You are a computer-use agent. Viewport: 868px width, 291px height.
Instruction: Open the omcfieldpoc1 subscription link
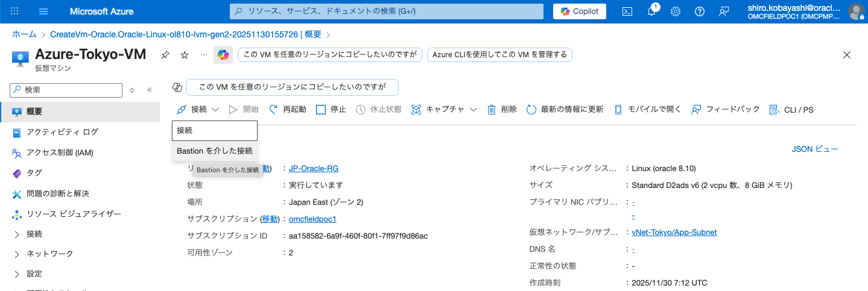coord(312,219)
